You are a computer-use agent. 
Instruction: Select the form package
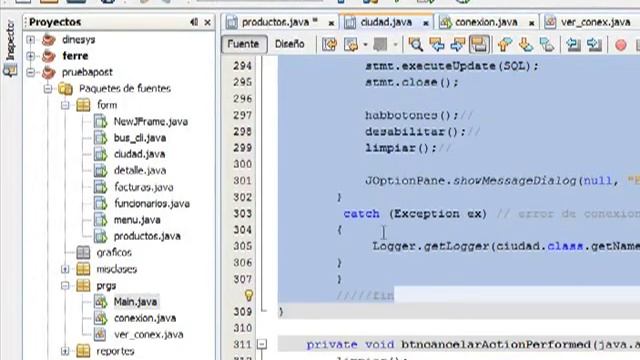tap(107, 105)
